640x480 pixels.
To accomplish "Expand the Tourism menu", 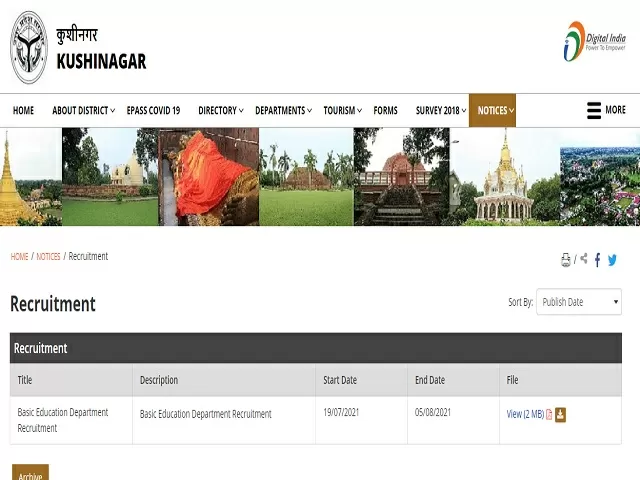I will (x=342, y=111).
